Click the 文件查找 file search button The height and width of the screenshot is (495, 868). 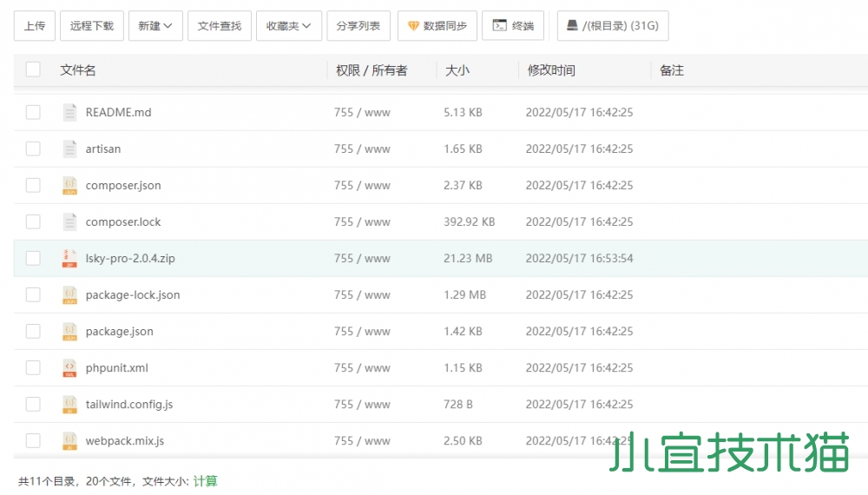[x=220, y=26]
